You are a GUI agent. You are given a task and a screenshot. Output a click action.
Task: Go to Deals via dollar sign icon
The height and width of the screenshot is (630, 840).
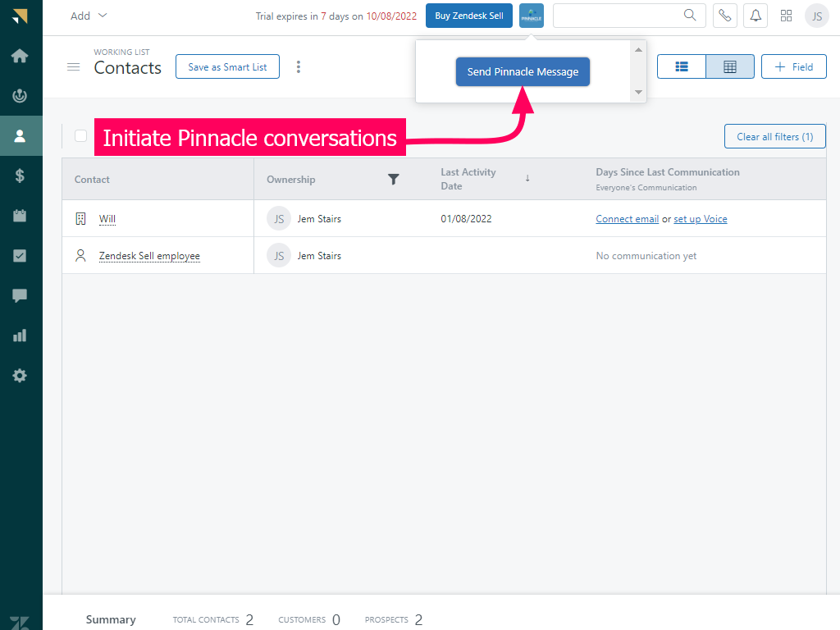[21, 175]
